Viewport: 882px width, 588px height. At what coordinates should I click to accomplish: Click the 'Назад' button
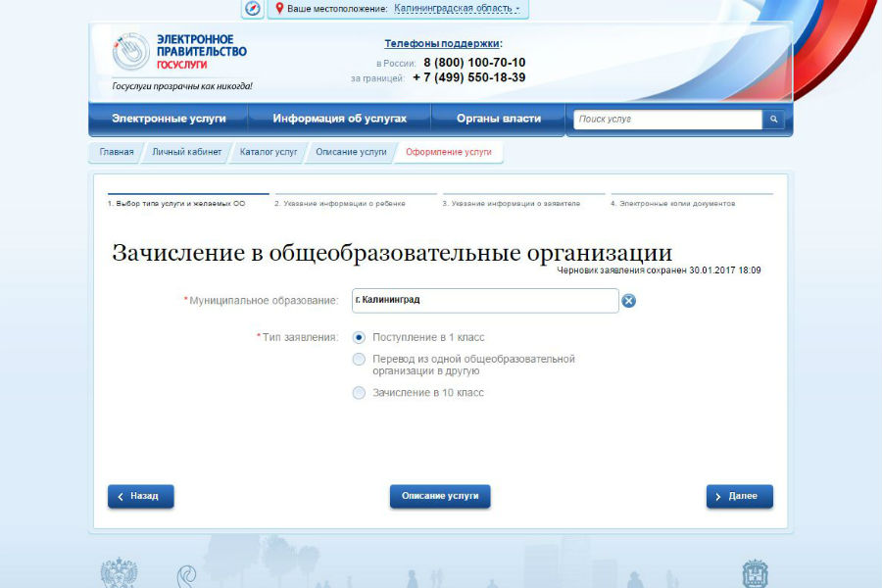point(140,497)
